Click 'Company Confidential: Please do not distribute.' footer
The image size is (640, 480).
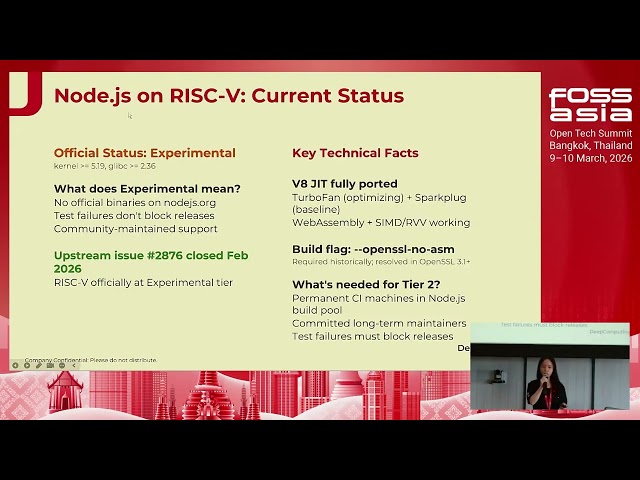[x=91, y=360]
